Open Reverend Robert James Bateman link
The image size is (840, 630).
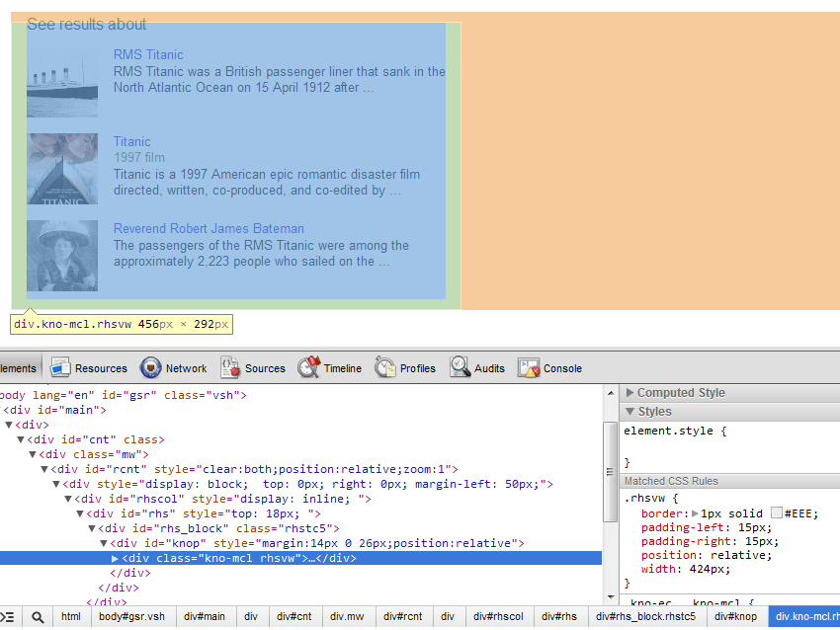pos(209,228)
